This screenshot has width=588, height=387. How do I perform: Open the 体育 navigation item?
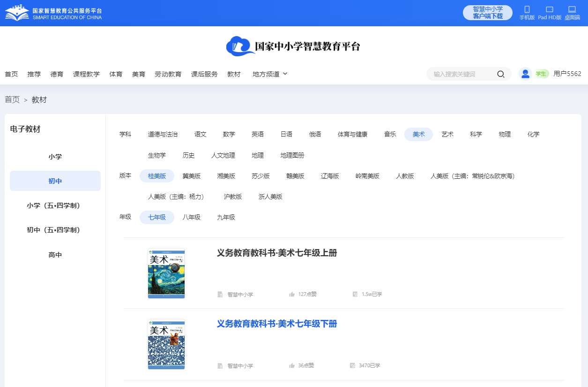coord(116,74)
